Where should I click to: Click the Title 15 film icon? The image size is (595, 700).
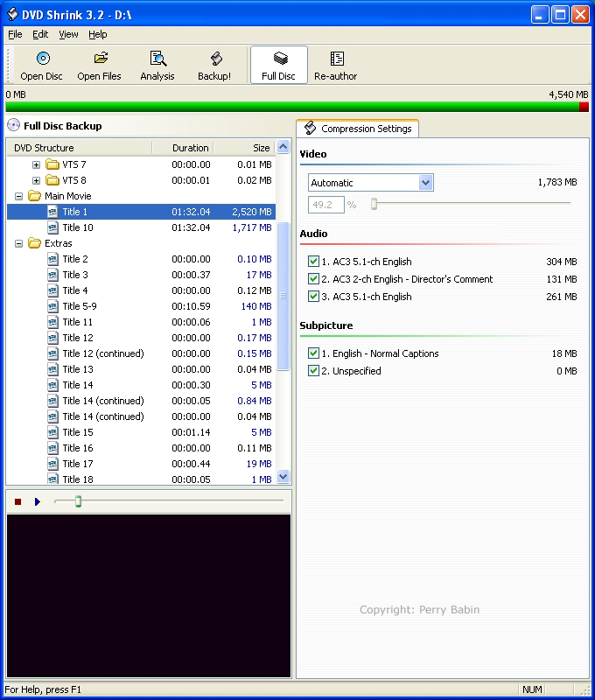pyautogui.click(x=52, y=432)
